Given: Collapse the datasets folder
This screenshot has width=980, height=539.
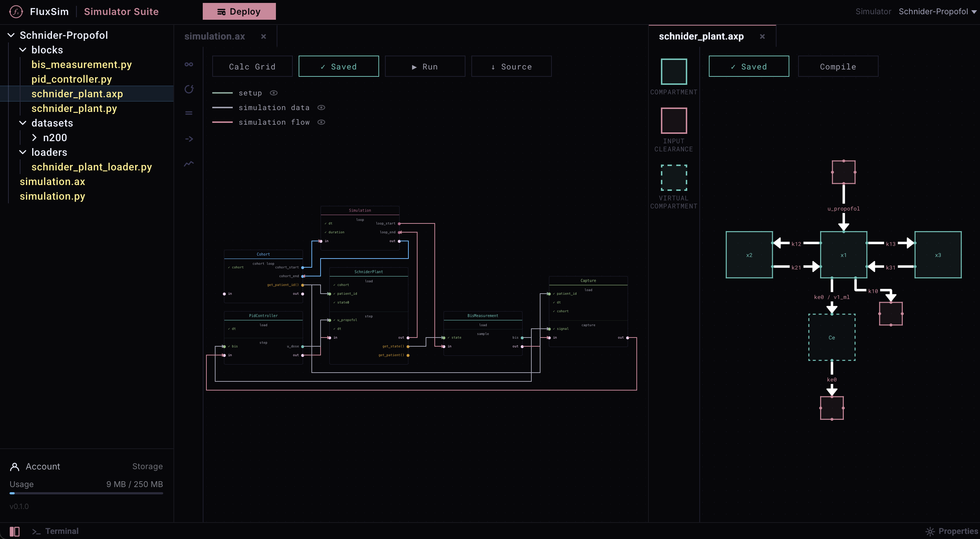Looking at the screenshot, I should tap(23, 123).
